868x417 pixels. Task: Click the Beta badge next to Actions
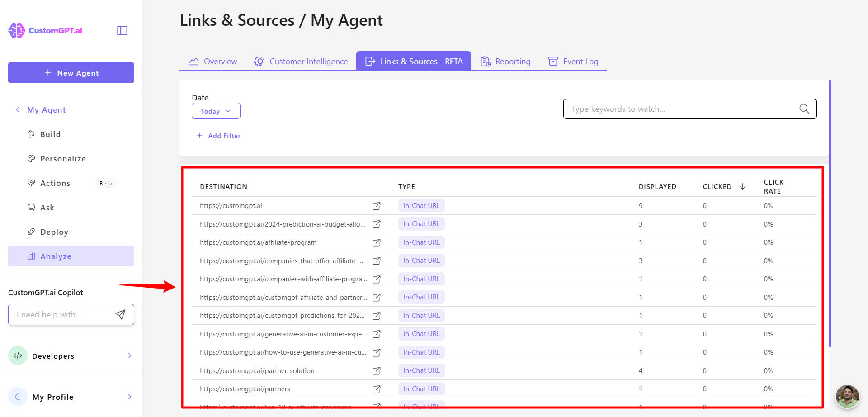106,183
